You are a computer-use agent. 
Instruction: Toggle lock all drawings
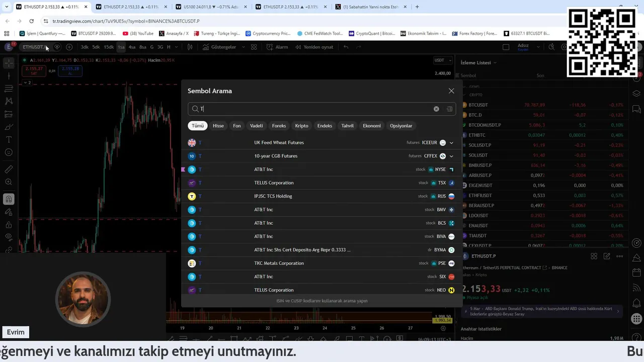coord(9,224)
